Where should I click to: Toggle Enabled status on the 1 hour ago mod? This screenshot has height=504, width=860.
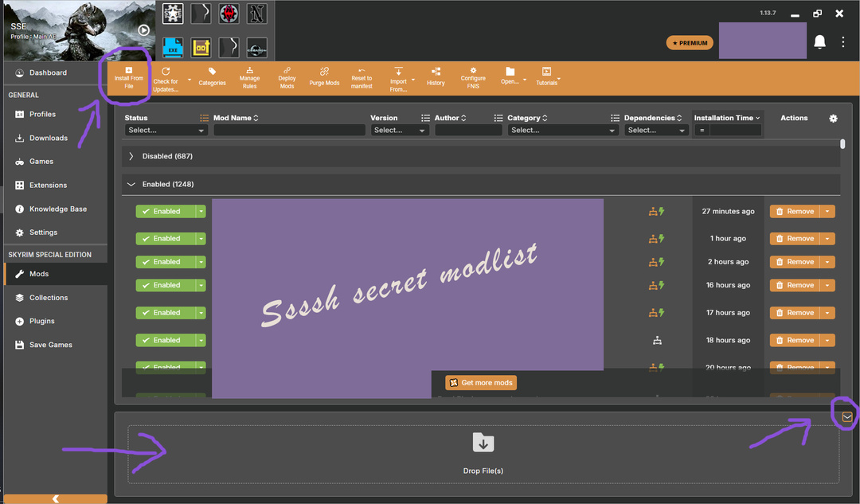(166, 239)
